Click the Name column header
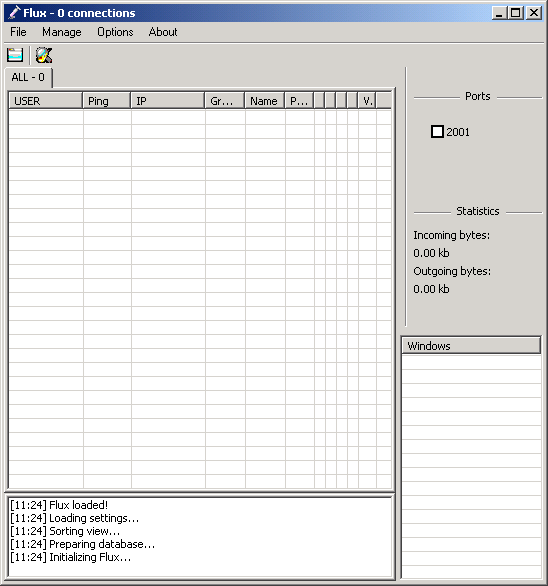This screenshot has width=548, height=586. pyautogui.click(x=265, y=101)
